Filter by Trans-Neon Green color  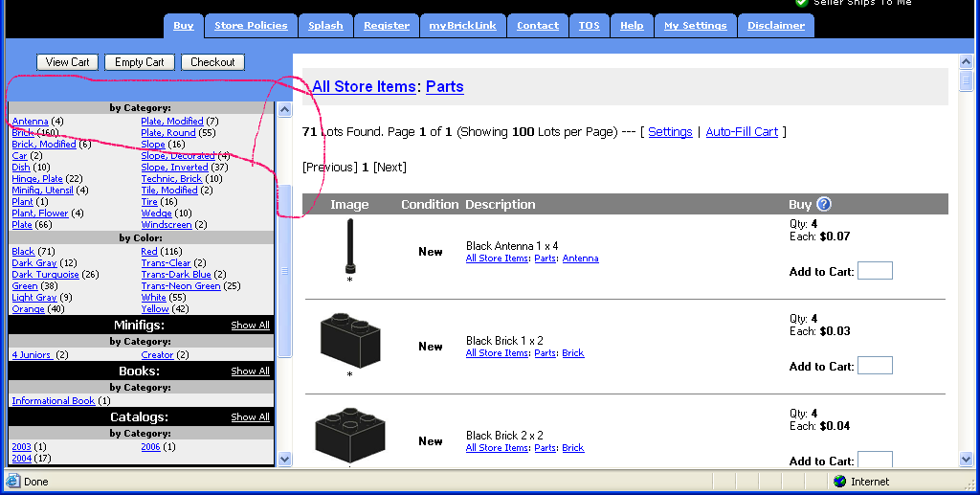click(x=181, y=285)
